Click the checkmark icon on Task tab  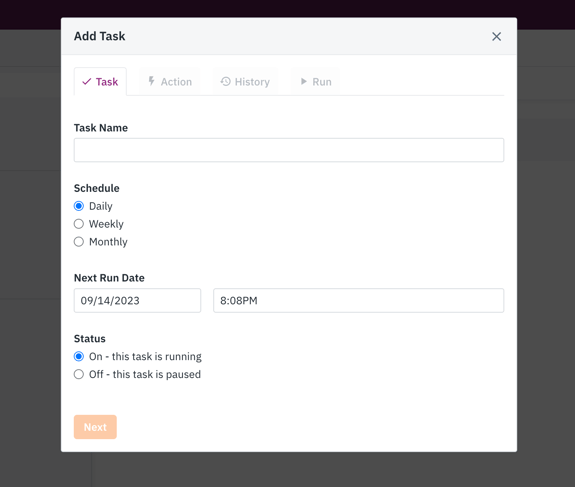click(x=87, y=81)
